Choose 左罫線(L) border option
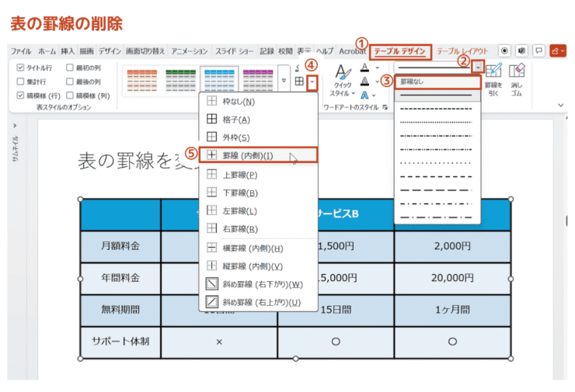 click(x=258, y=210)
